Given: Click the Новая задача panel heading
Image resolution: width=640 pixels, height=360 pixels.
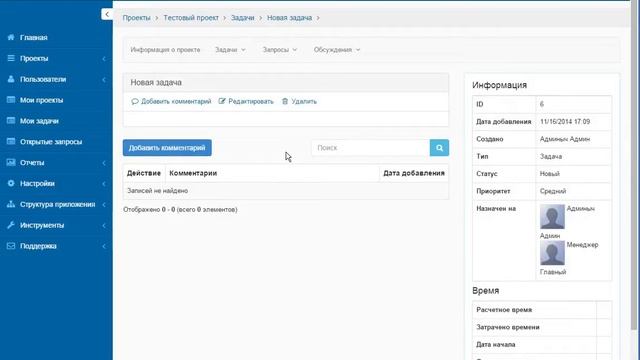Looking at the screenshot, I should (156, 82).
